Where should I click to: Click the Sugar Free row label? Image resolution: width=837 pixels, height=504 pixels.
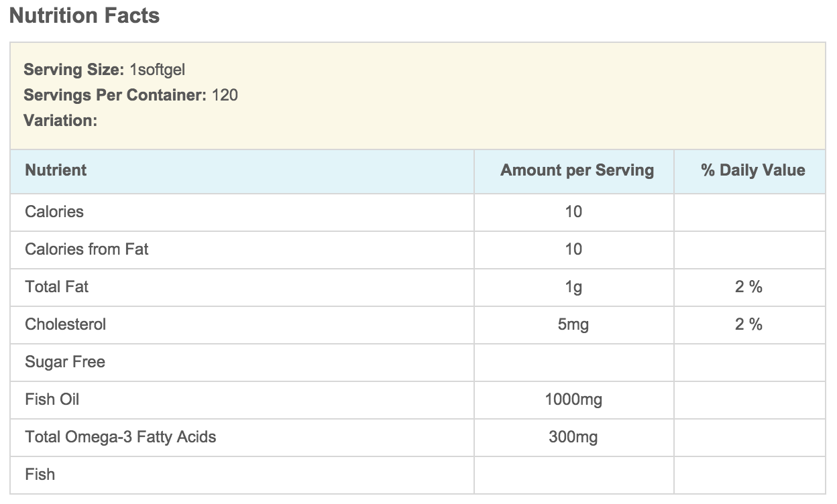(x=65, y=362)
